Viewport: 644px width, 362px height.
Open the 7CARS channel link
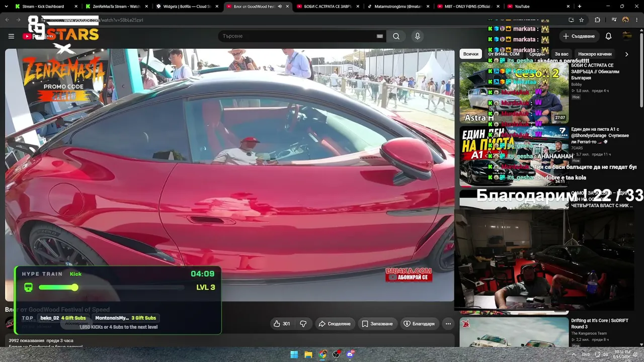[578, 148]
